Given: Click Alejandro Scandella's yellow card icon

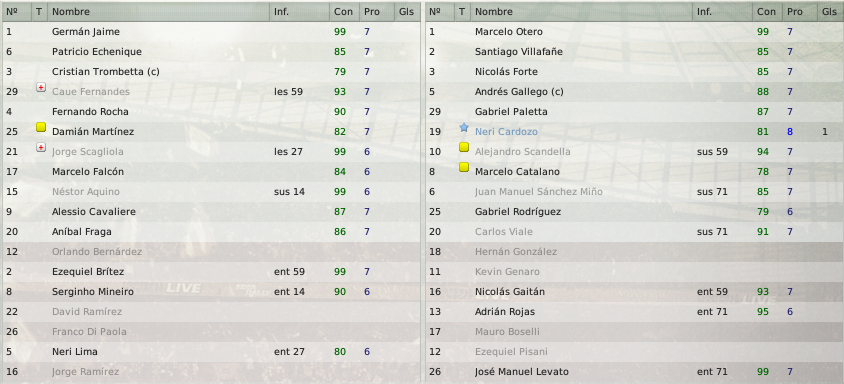Looking at the screenshot, I should click(464, 147).
